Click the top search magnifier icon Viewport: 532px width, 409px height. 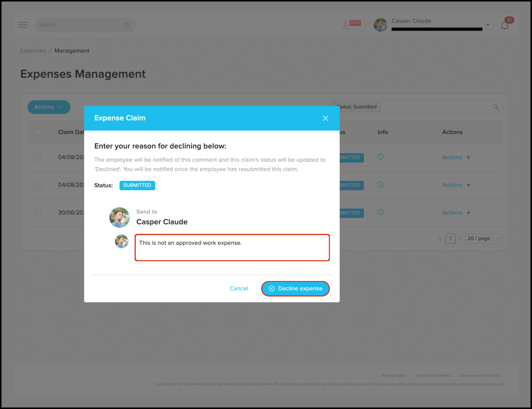tap(127, 25)
